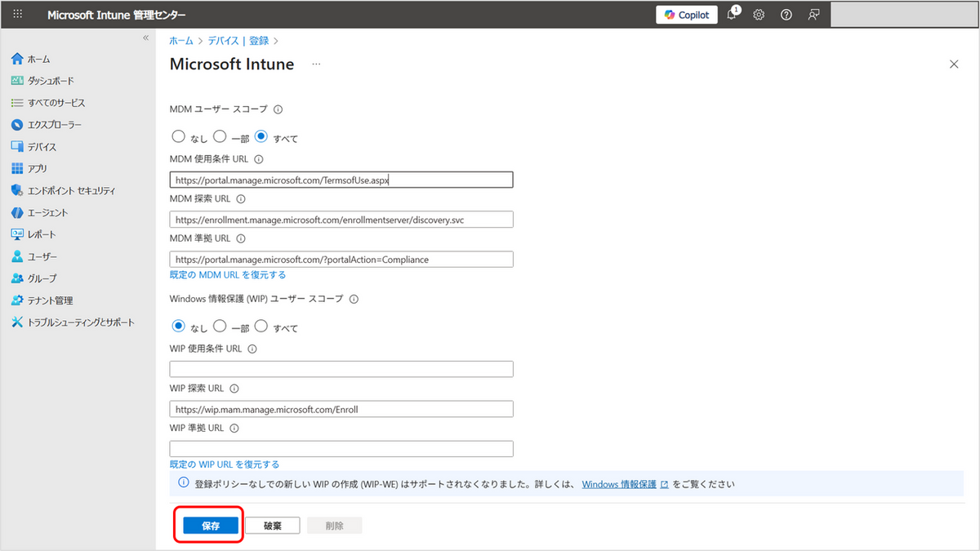
Task: Open エンドポイント セキュリティ in sidebar
Action: (71, 190)
